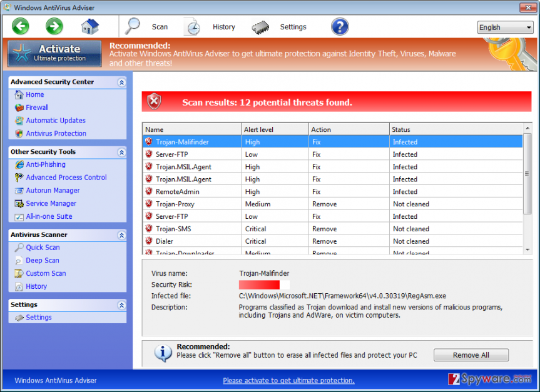Image resolution: width=540 pixels, height=392 pixels.
Task: Click the Custom Scan icon
Action: [x=19, y=274]
